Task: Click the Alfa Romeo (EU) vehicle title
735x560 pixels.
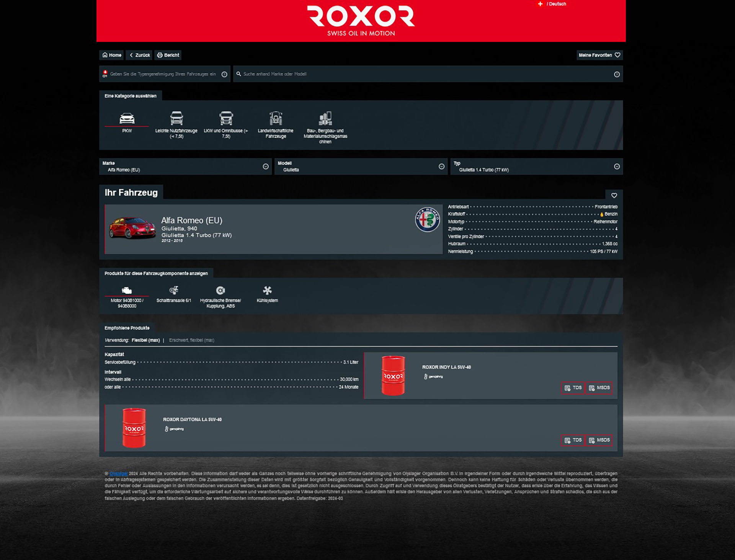Action: coord(191,220)
